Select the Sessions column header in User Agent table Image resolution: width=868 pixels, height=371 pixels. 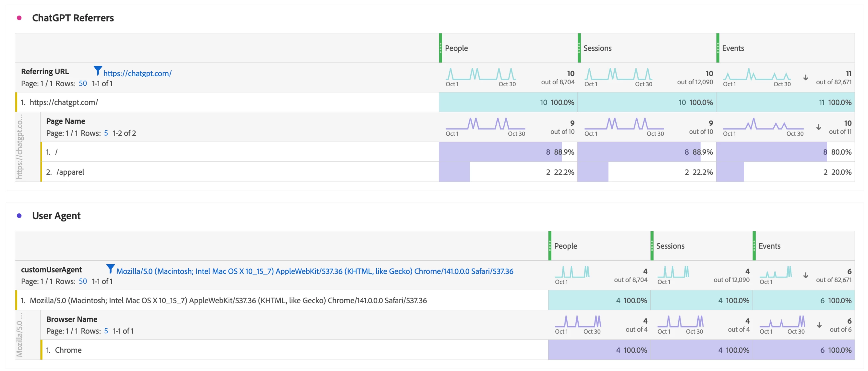670,246
